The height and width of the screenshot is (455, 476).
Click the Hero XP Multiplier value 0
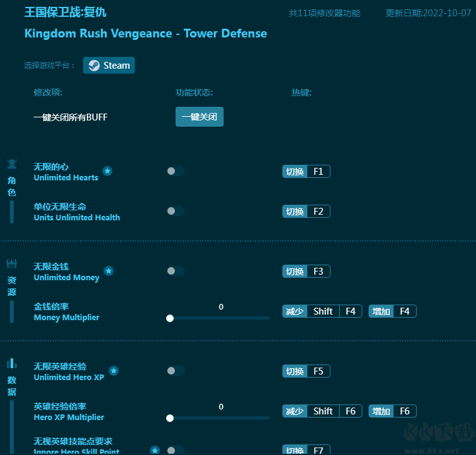coord(221,406)
